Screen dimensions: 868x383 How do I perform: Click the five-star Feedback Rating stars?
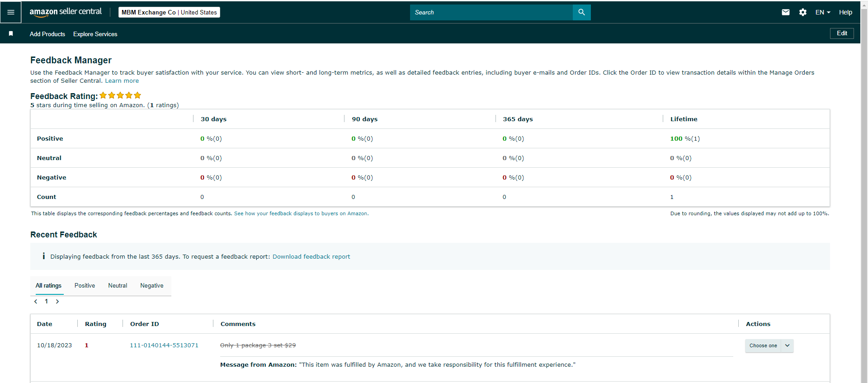point(120,95)
